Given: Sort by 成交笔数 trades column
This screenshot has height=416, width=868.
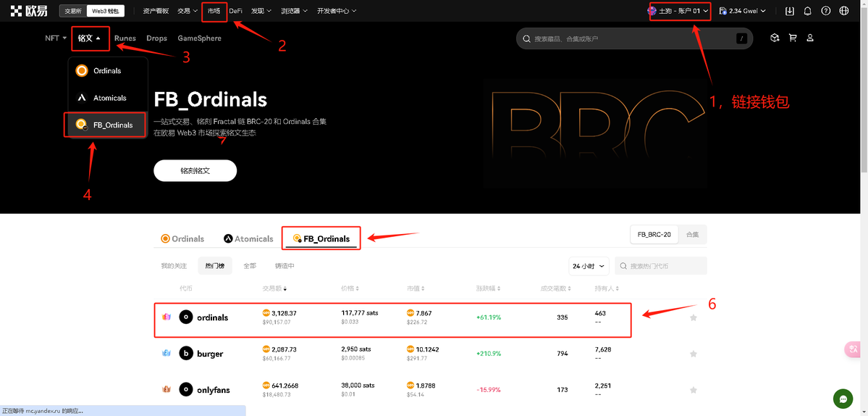Looking at the screenshot, I should [x=556, y=288].
